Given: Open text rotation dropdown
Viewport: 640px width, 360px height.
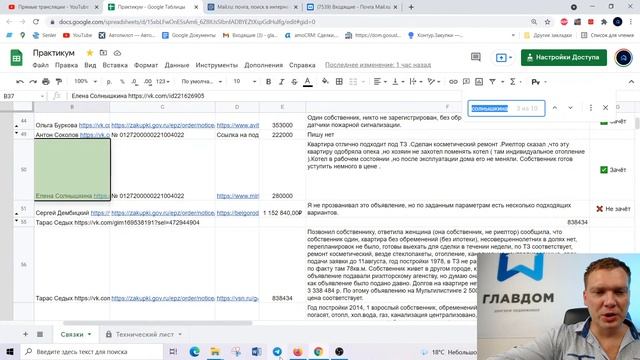Looking at the screenshot, I should point(433,82).
